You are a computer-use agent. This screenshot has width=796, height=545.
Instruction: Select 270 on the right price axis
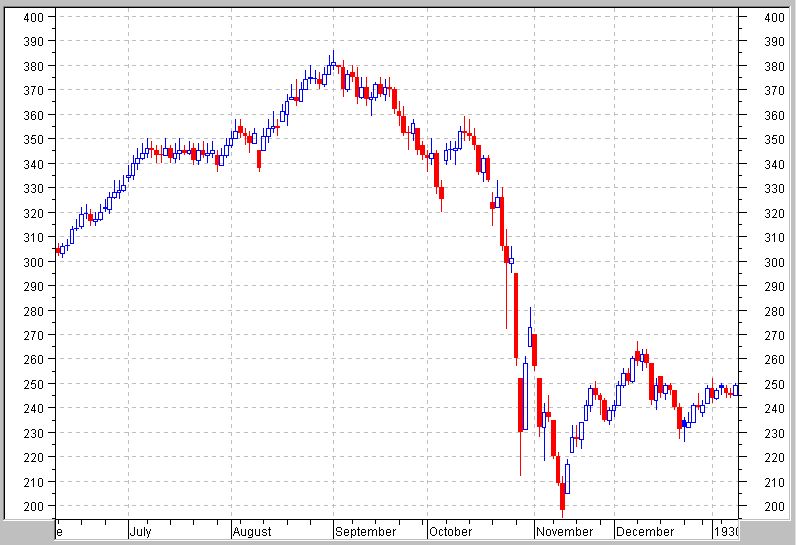coord(774,335)
